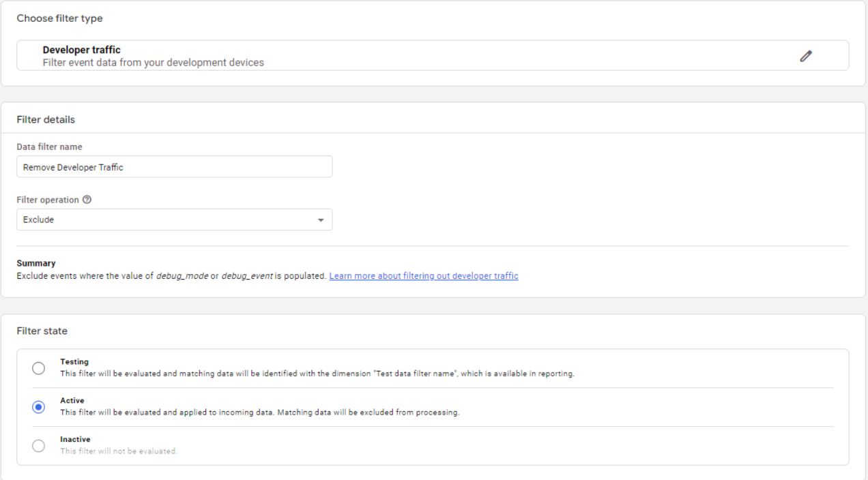Click the Filter details section heading
This screenshot has height=480, width=868.
pos(45,119)
